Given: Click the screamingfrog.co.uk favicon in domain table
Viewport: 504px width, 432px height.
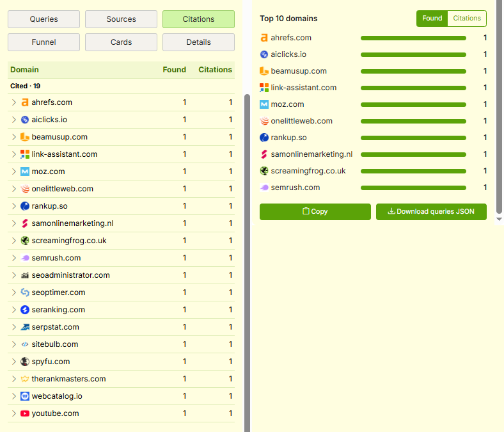Looking at the screenshot, I should (25, 241).
